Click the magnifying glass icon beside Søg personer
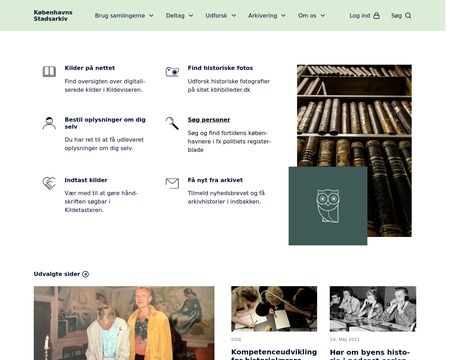 coord(172,123)
